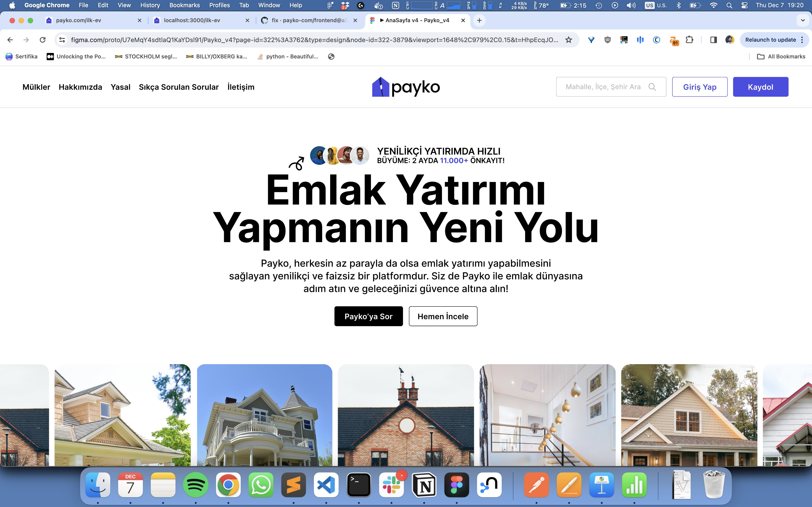
Task: Click the search magnifier icon in Payko header
Action: (x=652, y=87)
